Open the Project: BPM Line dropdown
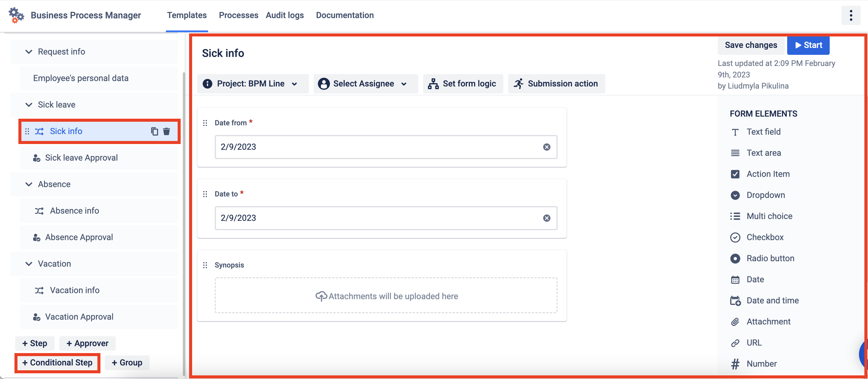The image size is (868, 379). (253, 83)
